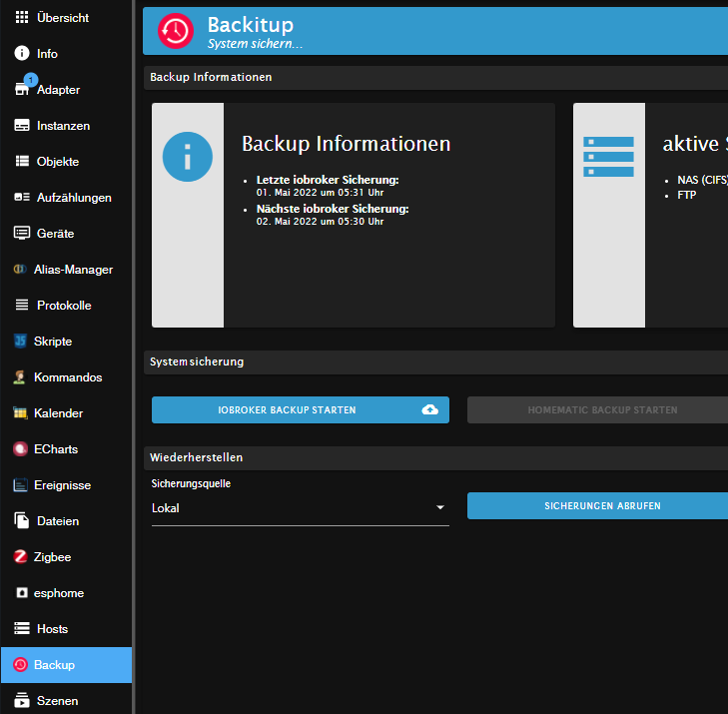Open the Dateien menu label
Image resolution: width=728 pixels, height=714 pixels.
(x=58, y=521)
